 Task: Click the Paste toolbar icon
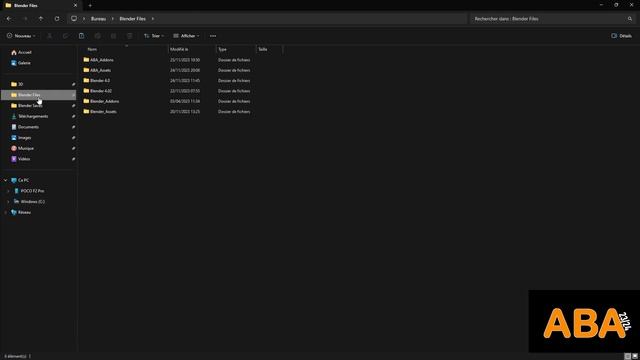(x=82, y=36)
